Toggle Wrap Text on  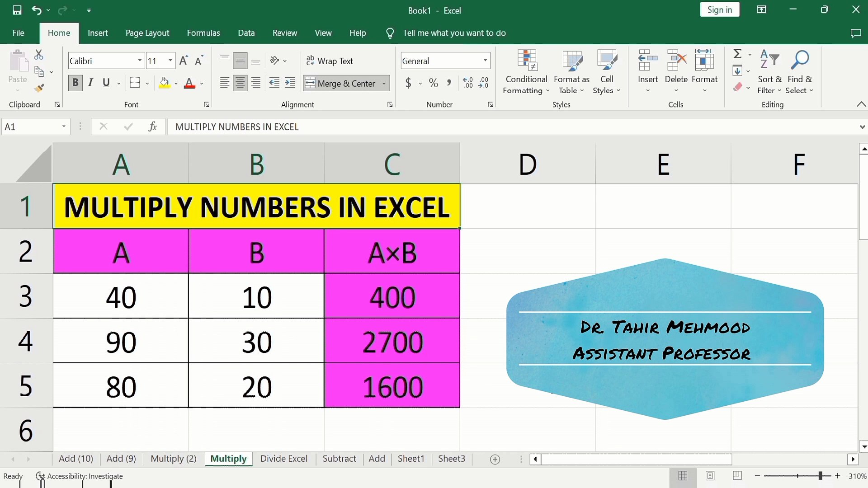tap(330, 61)
